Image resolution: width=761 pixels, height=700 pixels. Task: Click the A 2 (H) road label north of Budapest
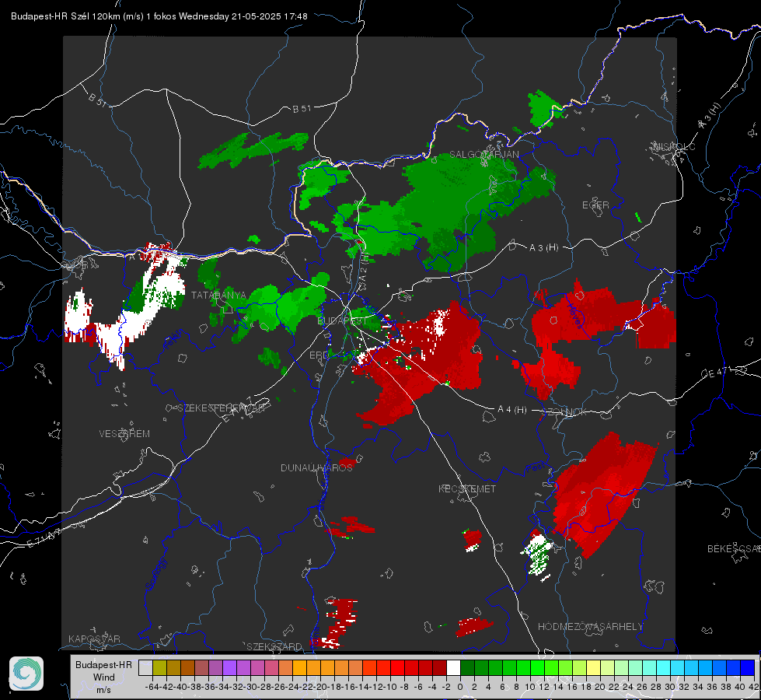(364, 268)
